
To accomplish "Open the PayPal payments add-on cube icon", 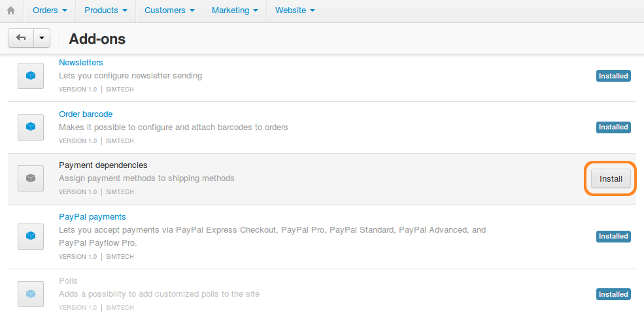I will pyautogui.click(x=31, y=236).
